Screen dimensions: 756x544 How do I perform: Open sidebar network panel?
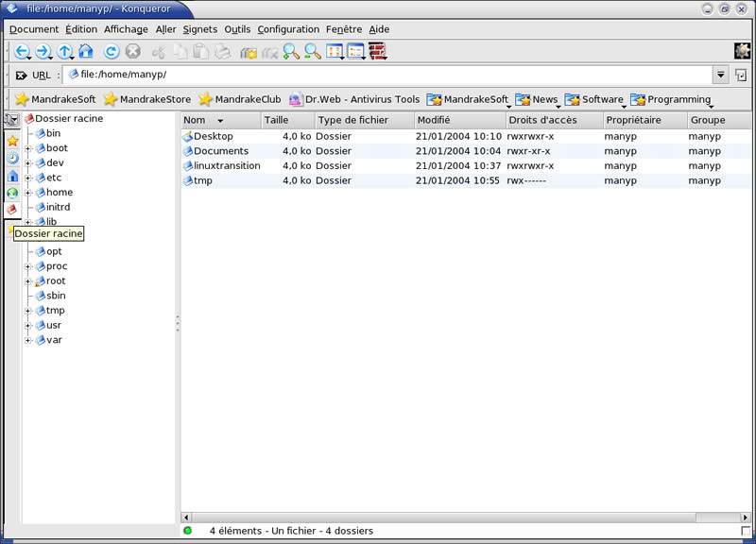[x=12, y=194]
